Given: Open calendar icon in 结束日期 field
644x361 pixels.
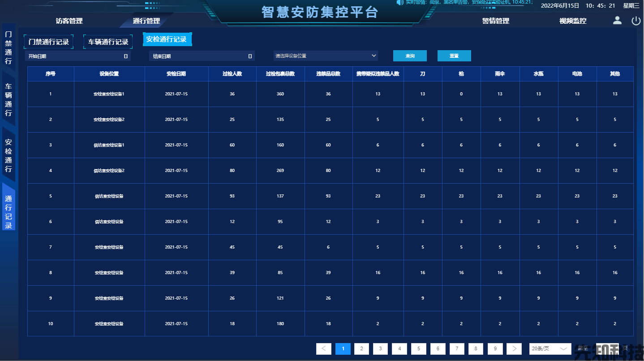Looking at the screenshot, I should [x=250, y=56].
